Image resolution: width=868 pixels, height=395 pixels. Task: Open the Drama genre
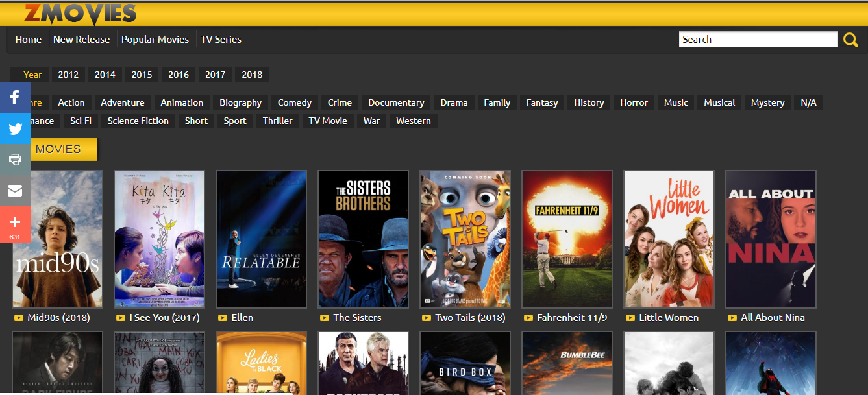point(454,102)
